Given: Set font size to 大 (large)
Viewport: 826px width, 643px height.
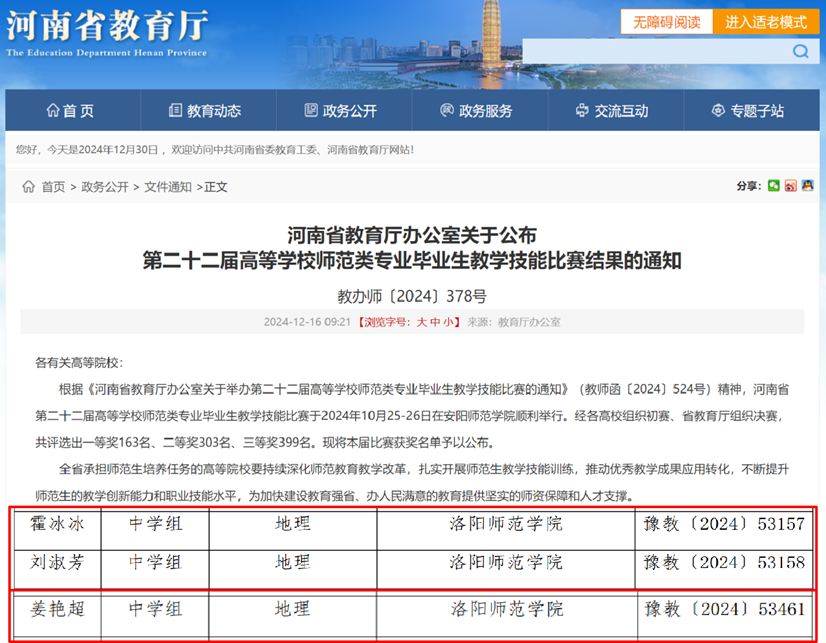Looking at the screenshot, I should point(421,322).
